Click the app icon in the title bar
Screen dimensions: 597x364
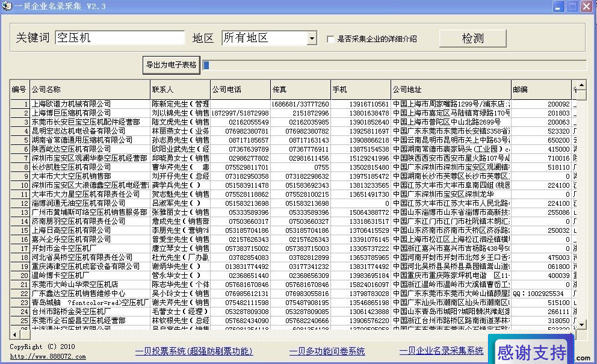[x=7, y=6]
